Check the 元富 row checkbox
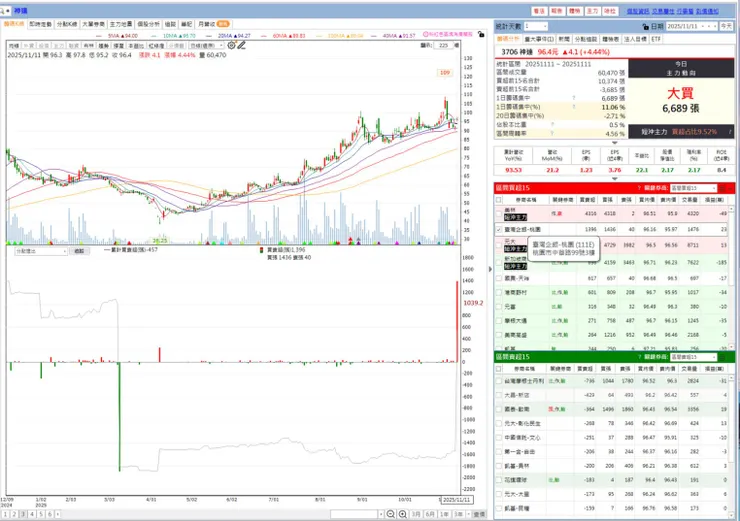Viewport: 740px width, 521px height. pos(499,307)
